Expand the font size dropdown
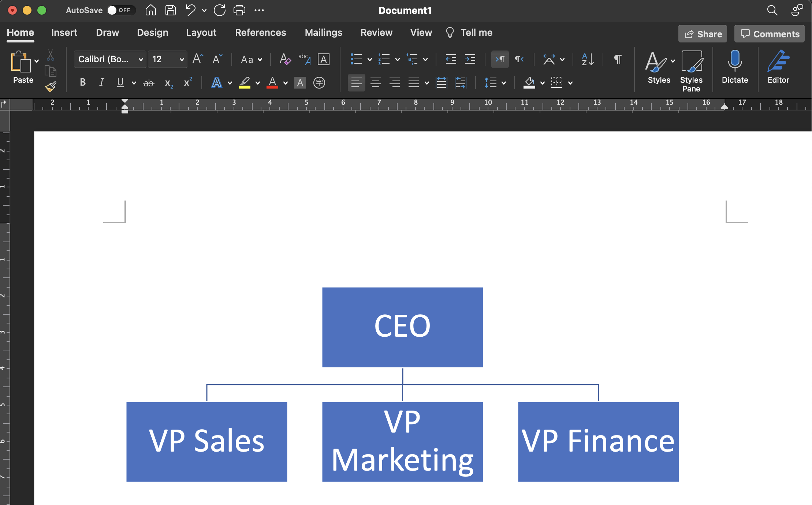Viewport: 812px width, 505px height. [x=182, y=59]
